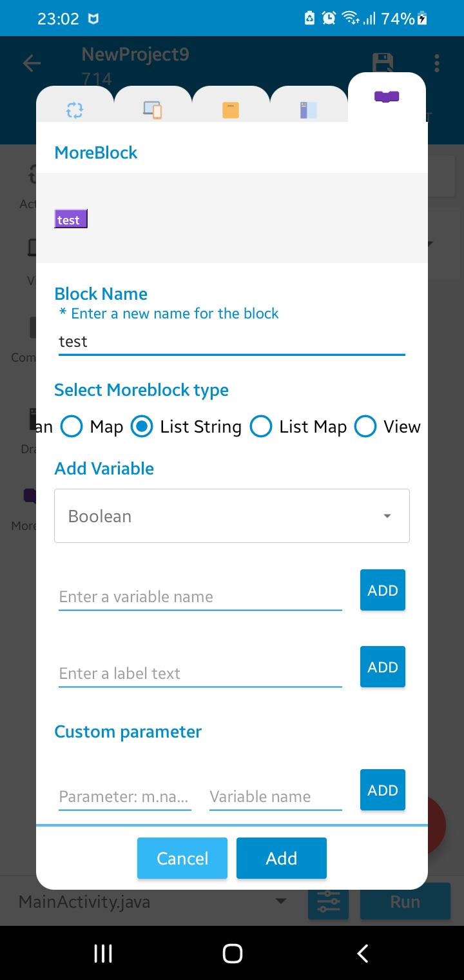Tap the Android home navigation button
The width and height of the screenshot is (464, 980).
pos(232,952)
